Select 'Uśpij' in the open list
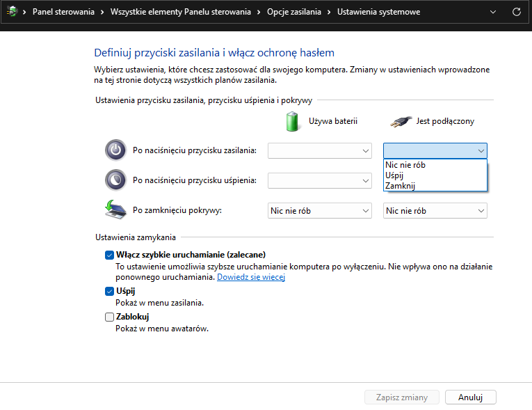The height and width of the screenshot is (410, 532). tap(435, 175)
